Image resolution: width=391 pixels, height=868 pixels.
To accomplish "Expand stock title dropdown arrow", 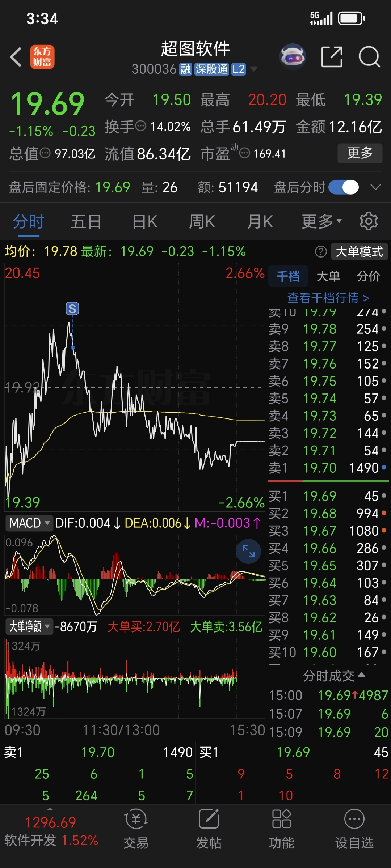I will click(254, 69).
